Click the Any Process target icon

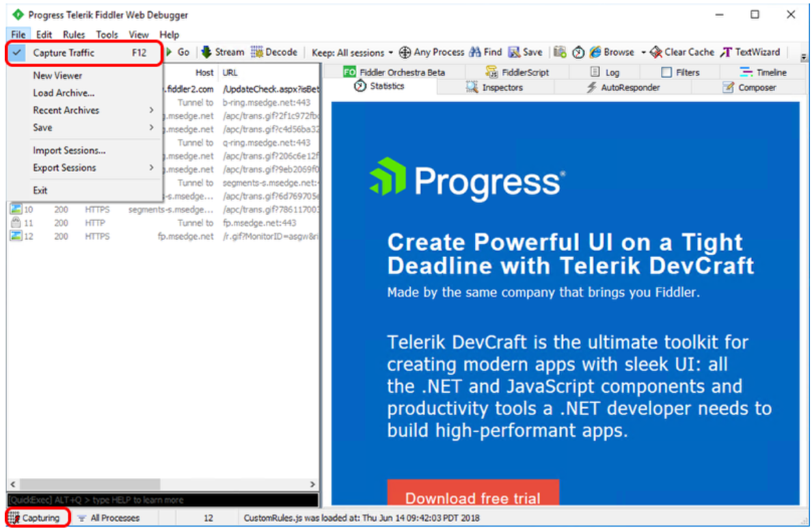[x=405, y=52]
